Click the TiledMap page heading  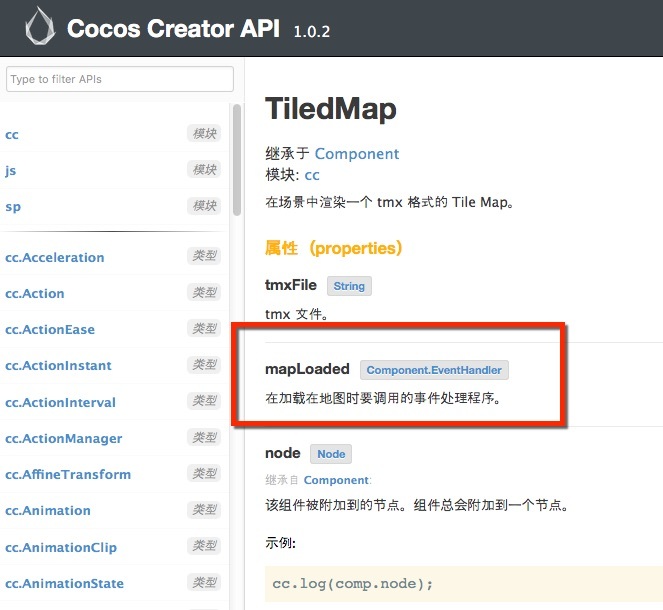pyautogui.click(x=331, y=109)
